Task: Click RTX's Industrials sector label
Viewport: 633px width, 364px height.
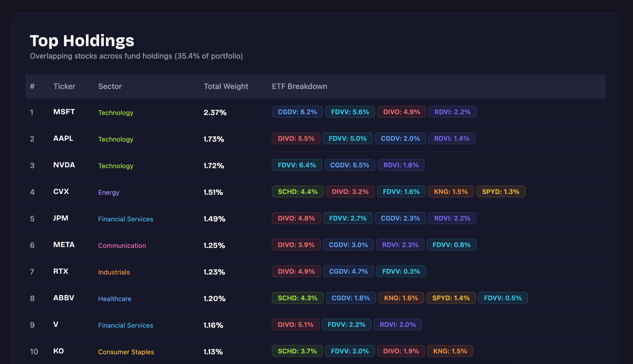Action: 114,272
